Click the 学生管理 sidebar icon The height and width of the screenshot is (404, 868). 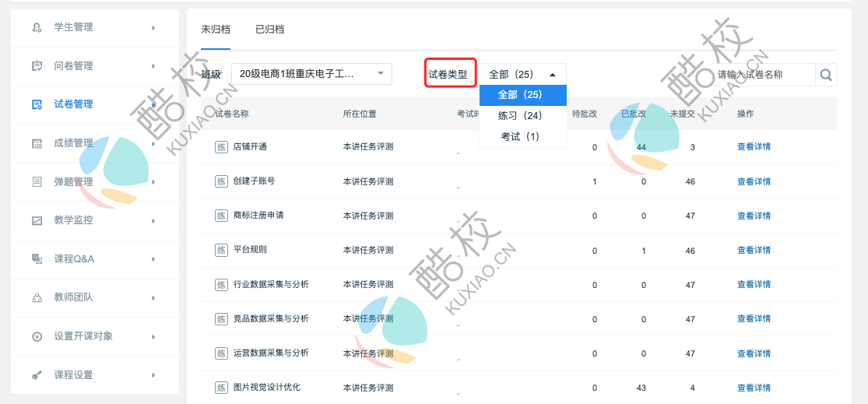point(37,27)
